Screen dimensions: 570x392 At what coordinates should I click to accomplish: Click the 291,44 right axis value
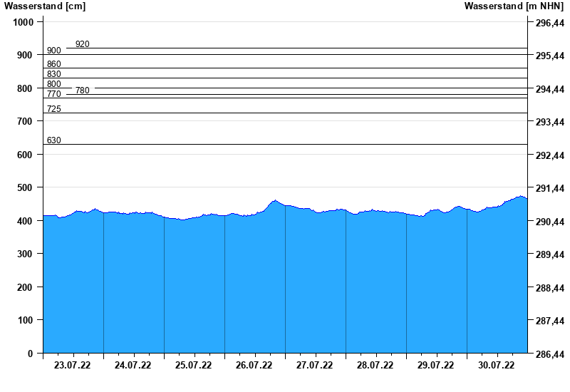[550, 188]
